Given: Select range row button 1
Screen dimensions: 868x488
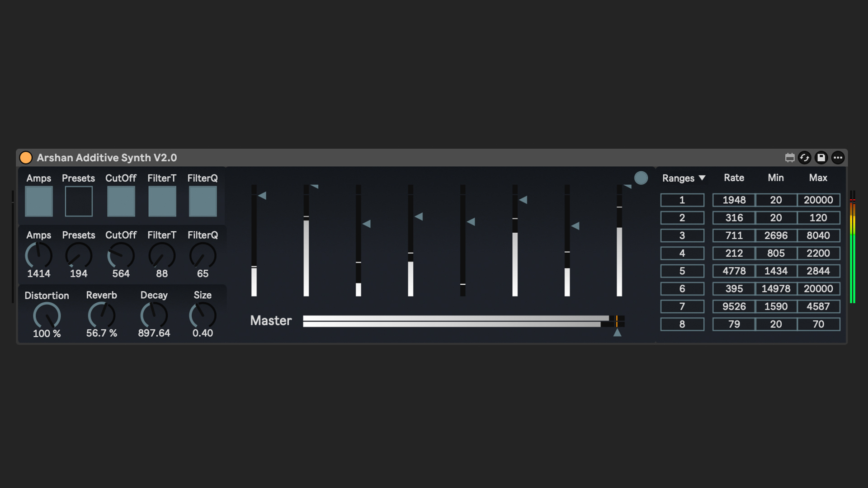Looking at the screenshot, I should [682, 200].
